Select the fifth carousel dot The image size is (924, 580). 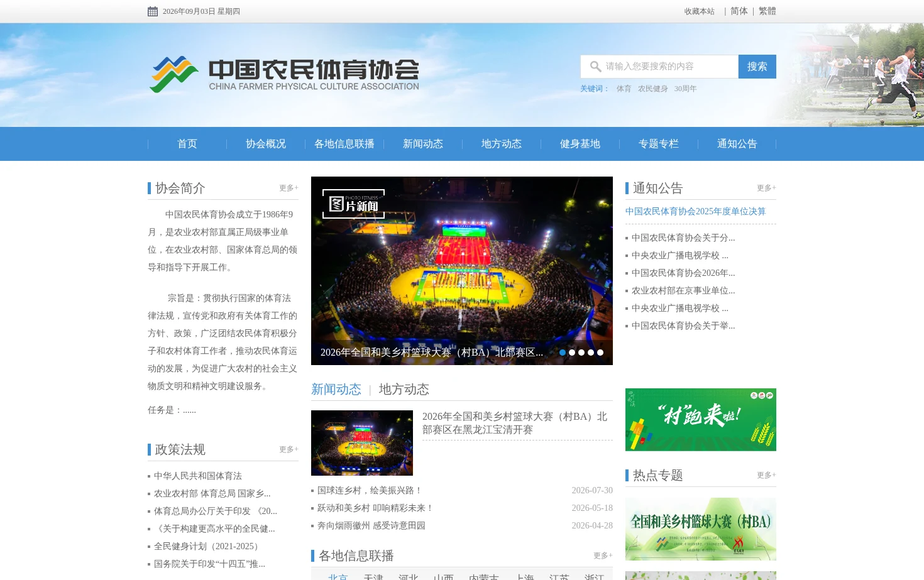(600, 353)
